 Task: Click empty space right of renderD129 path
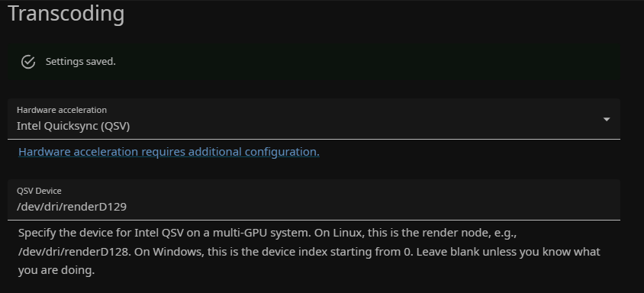point(369,207)
